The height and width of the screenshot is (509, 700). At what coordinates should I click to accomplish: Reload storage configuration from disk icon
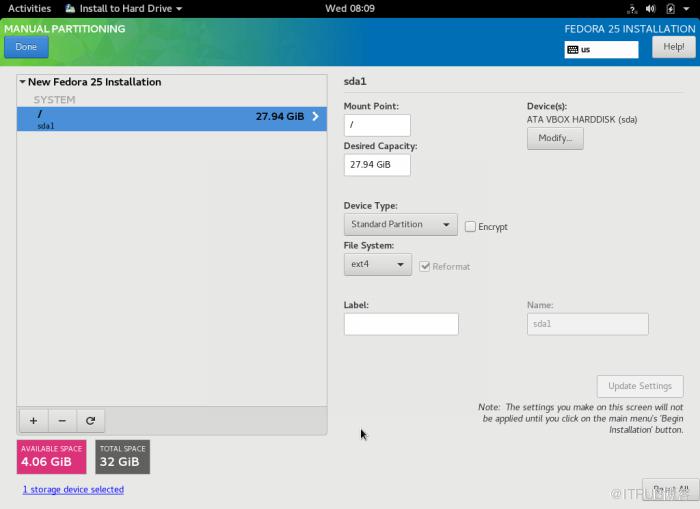click(91, 421)
